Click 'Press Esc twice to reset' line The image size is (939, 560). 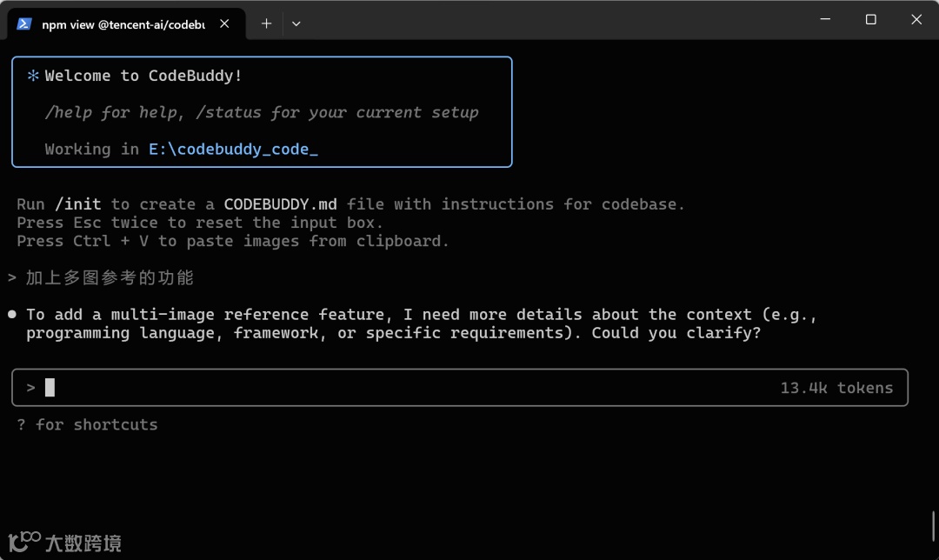tap(199, 223)
